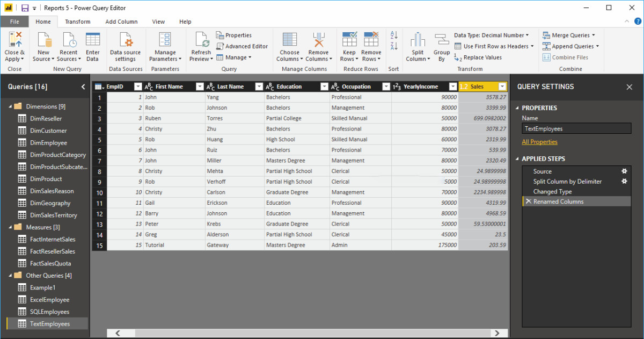644x339 pixels.
Task: Click the Remove Columns icon
Action: tap(319, 40)
